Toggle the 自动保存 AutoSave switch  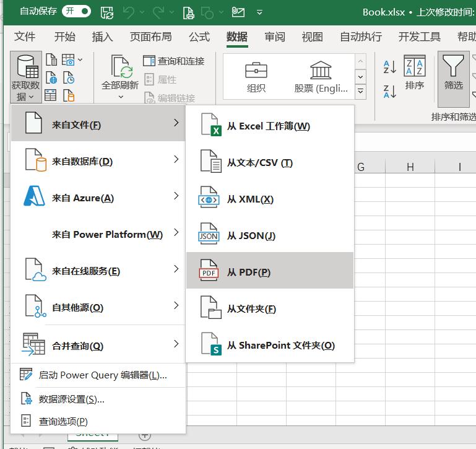pyautogui.click(x=76, y=12)
